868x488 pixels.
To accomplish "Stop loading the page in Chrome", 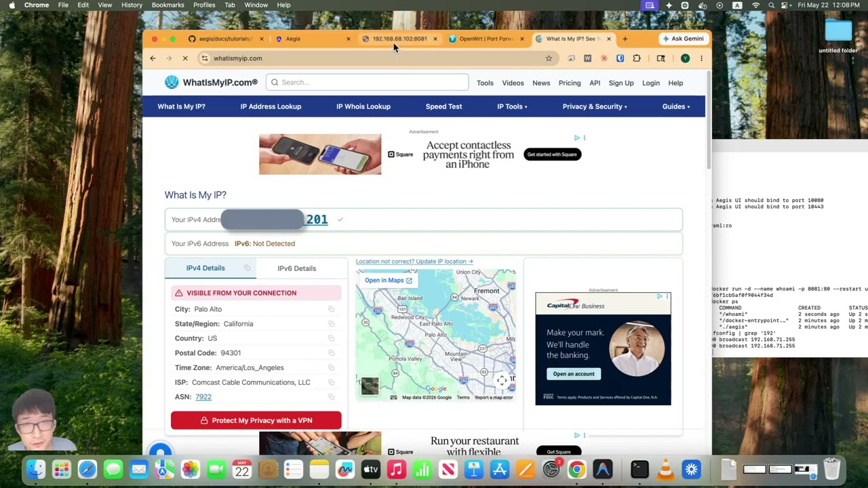I will click(x=185, y=58).
